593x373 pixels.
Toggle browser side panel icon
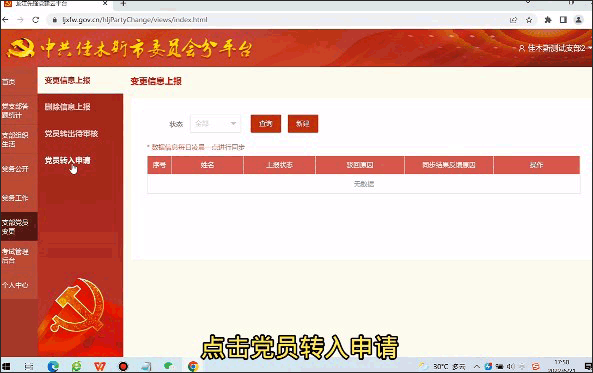(563, 20)
